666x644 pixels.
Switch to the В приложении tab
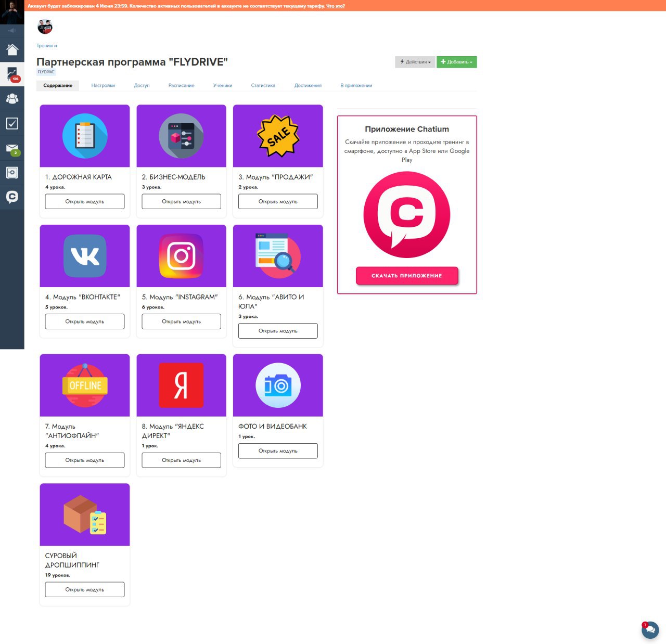point(356,85)
